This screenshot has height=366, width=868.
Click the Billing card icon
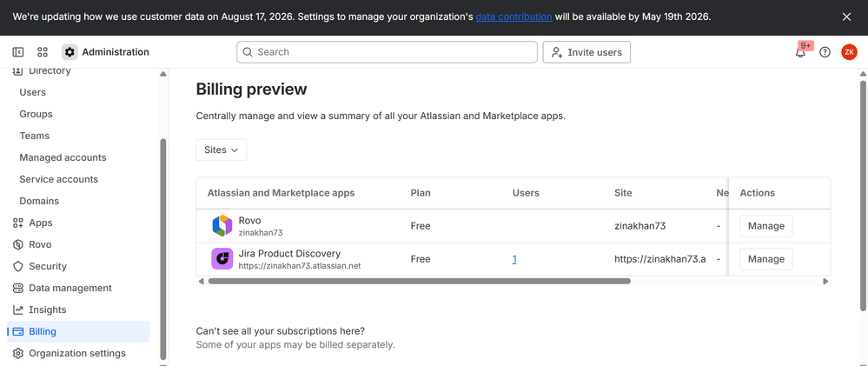(x=18, y=332)
